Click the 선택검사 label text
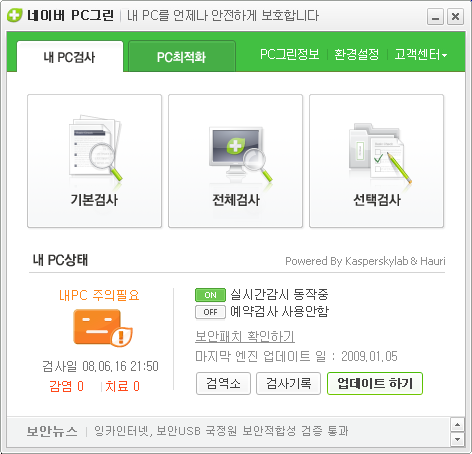This screenshot has width=472, height=454. click(377, 200)
